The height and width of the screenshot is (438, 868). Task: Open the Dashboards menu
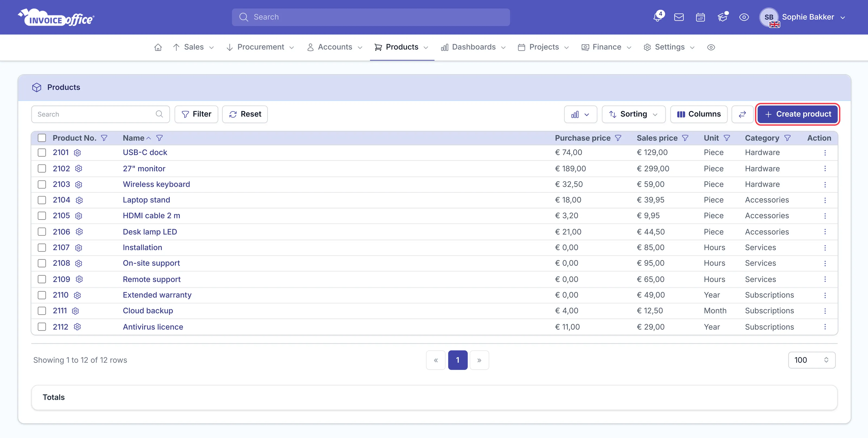pos(473,47)
